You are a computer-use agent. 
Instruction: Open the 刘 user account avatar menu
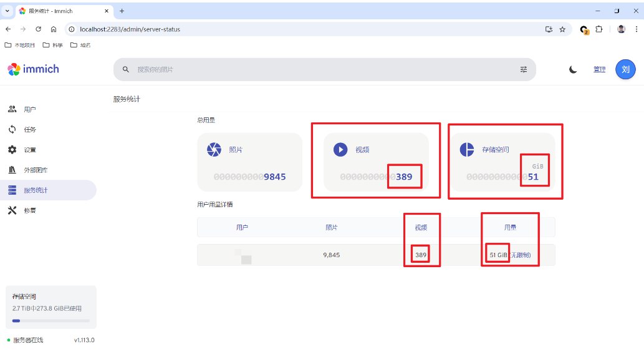click(625, 69)
